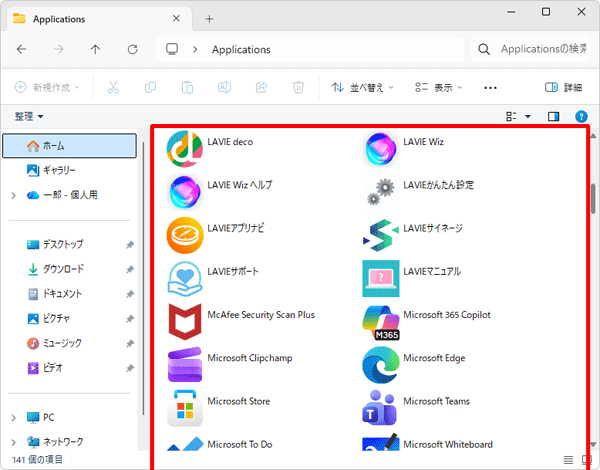The width and height of the screenshot is (600, 470).
Task: Open the blue help question mark
Action: click(x=581, y=116)
